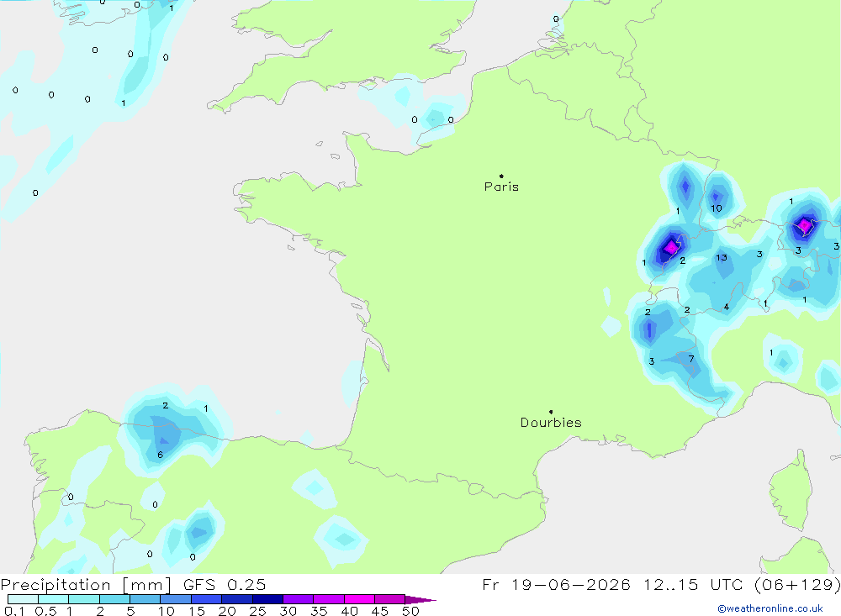The width and height of the screenshot is (841, 616).
Task: Click the map value '13' in Switzerland
Action: coord(722,258)
